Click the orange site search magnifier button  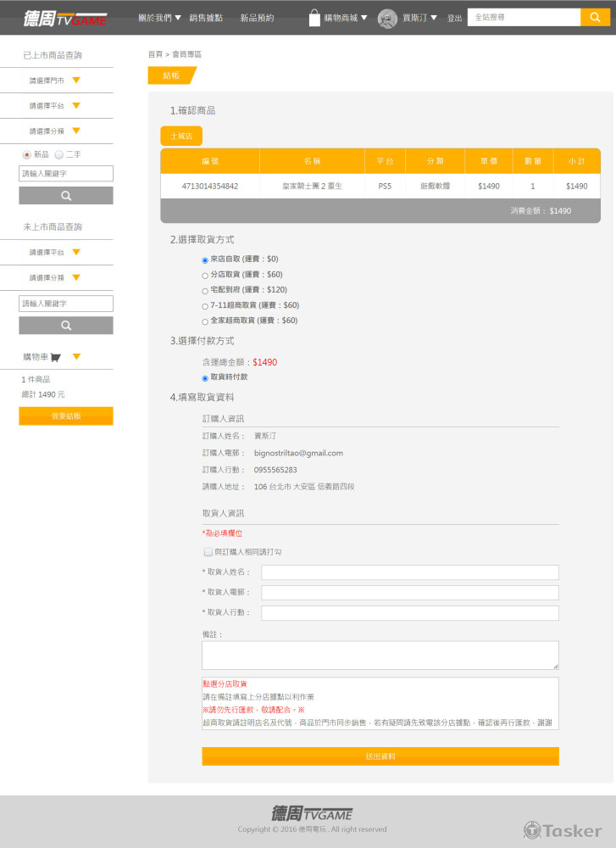(x=595, y=17)
